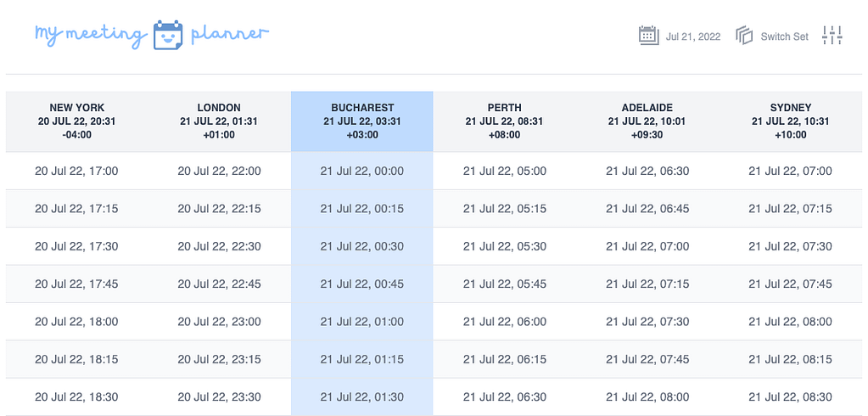Click the calendar icon in the header

(648, 36)
